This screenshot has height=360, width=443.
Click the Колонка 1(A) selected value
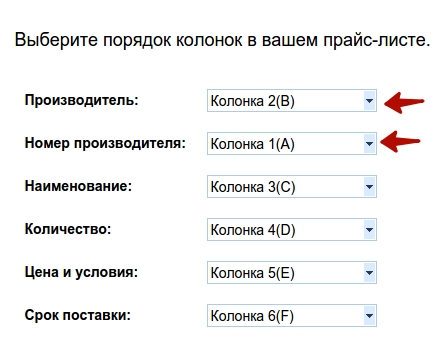click(x=253, y=144)
